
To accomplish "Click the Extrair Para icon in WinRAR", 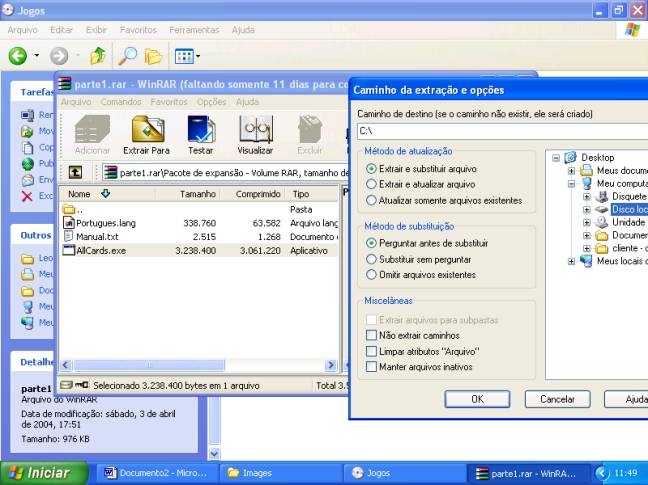I will click(148, 129).
